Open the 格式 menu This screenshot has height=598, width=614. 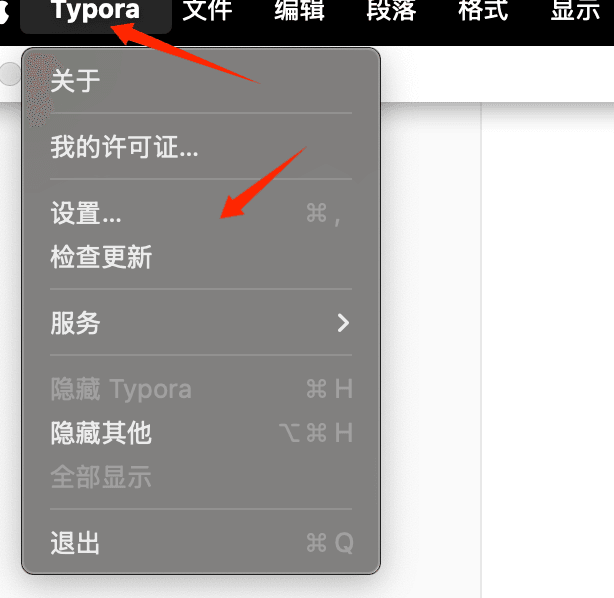point(484,10)
